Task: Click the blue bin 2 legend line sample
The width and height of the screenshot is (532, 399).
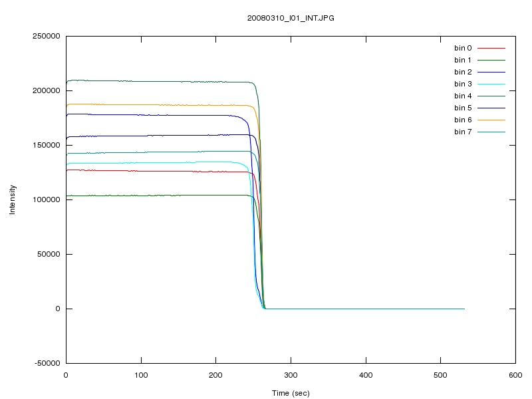Action: click(x=491, y=72)
